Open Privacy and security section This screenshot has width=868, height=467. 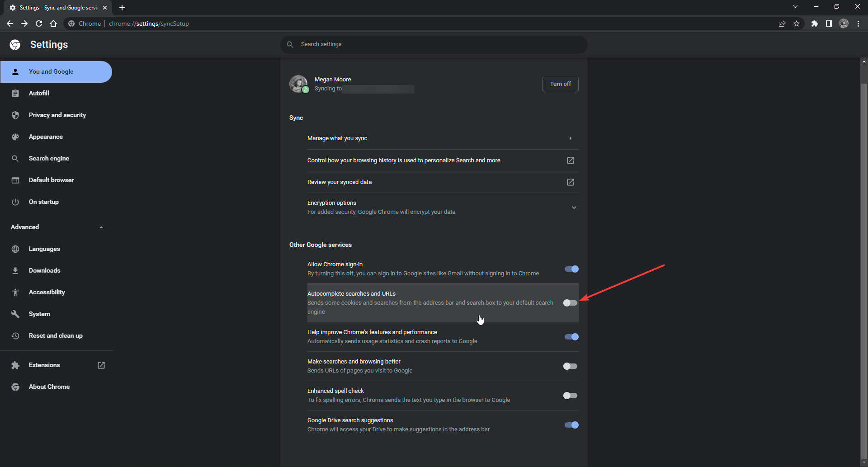56,115
